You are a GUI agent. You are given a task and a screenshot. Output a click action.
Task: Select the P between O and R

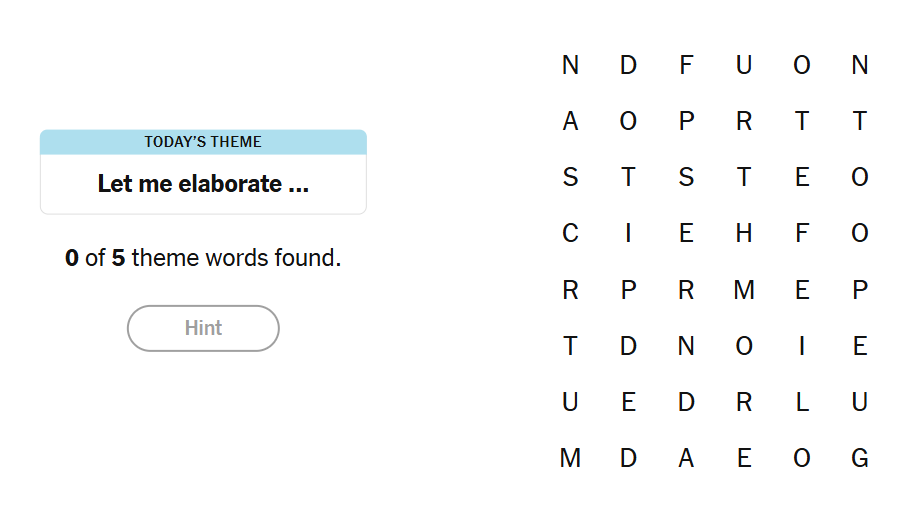click(x=686, y=122)
